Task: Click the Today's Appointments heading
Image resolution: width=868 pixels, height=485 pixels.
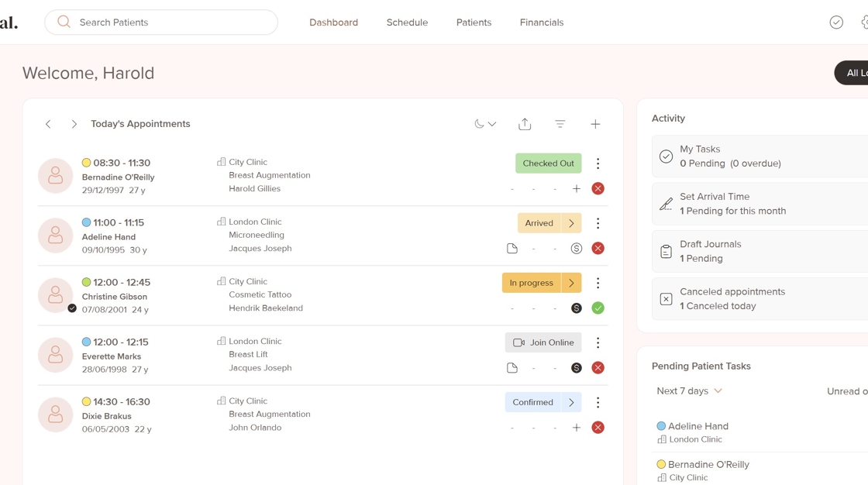Action: 140,124
